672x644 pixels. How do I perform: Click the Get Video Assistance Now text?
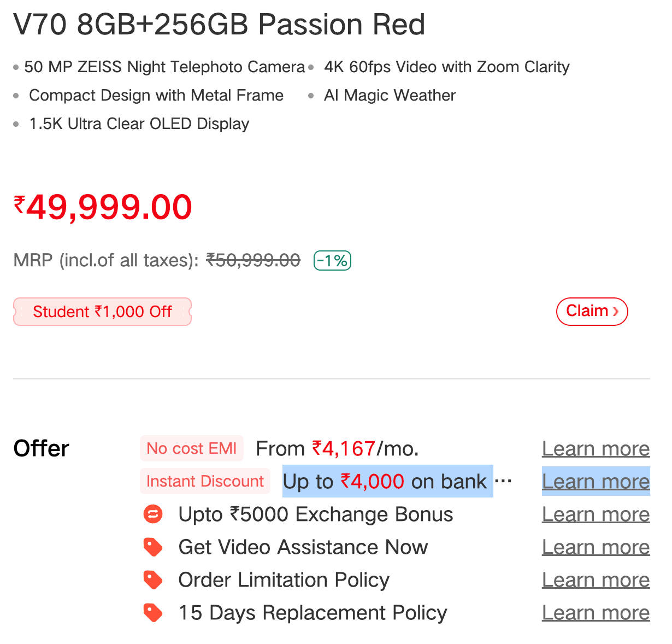303,547
